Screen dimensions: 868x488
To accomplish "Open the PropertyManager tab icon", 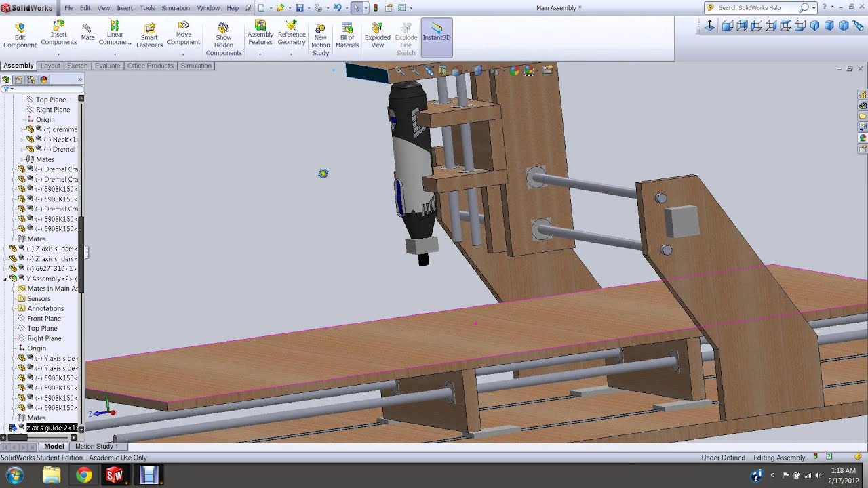I will pos(18,79).
